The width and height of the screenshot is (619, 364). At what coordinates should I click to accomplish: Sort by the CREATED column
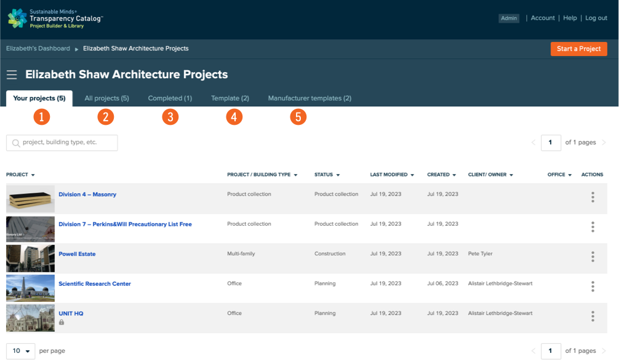tap(441, 175)
